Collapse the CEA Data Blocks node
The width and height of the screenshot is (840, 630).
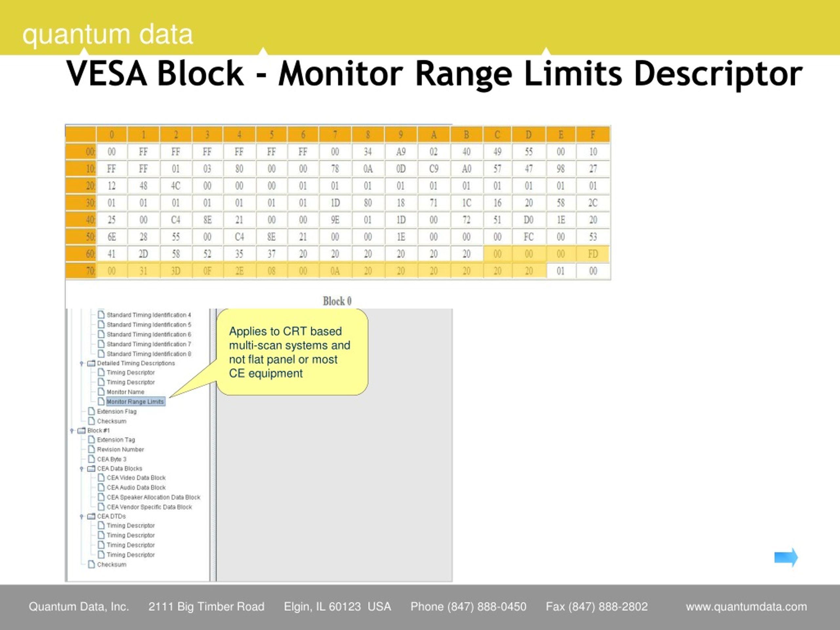tap(81, 469)
